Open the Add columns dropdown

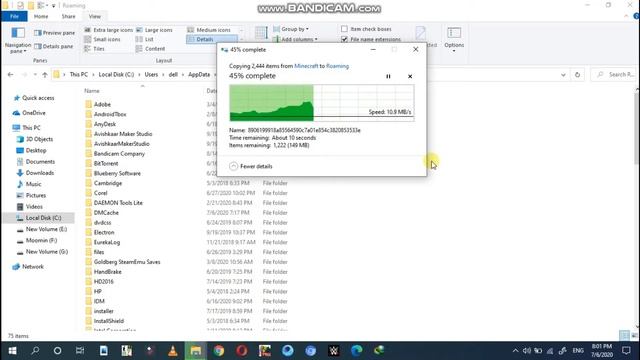[x=295, y=39]
